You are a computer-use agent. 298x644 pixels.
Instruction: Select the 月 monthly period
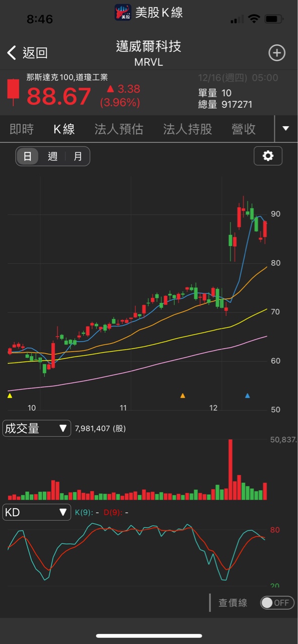click(x=78, y=156)
